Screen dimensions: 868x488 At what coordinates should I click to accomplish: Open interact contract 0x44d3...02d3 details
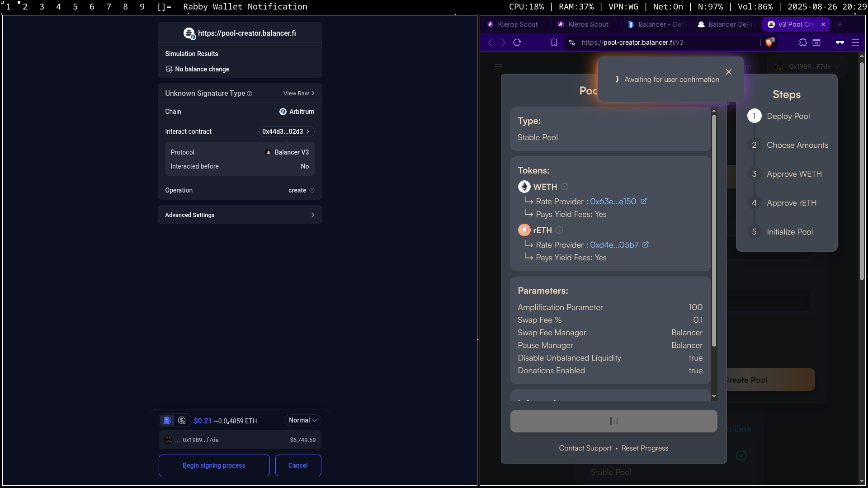tap(286, 131)
